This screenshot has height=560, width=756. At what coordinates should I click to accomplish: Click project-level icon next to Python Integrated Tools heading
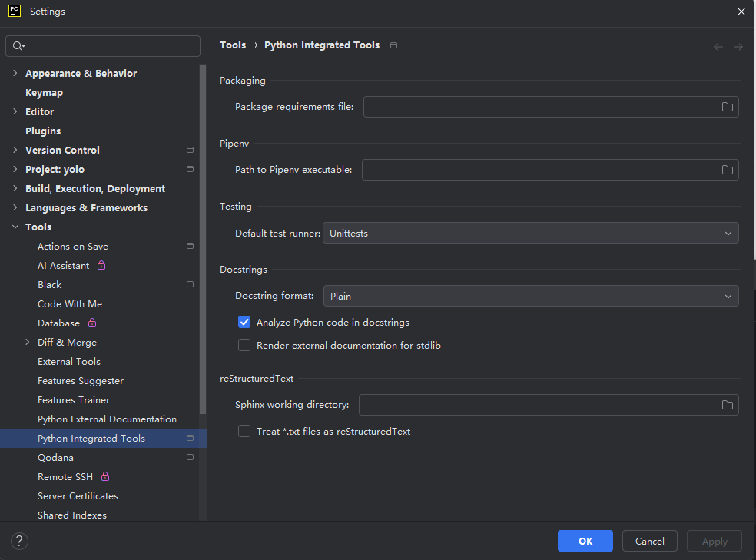coord(393,45)
